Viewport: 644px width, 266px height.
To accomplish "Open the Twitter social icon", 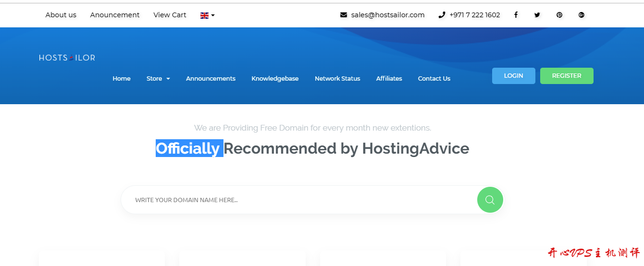I will point(537,15).
